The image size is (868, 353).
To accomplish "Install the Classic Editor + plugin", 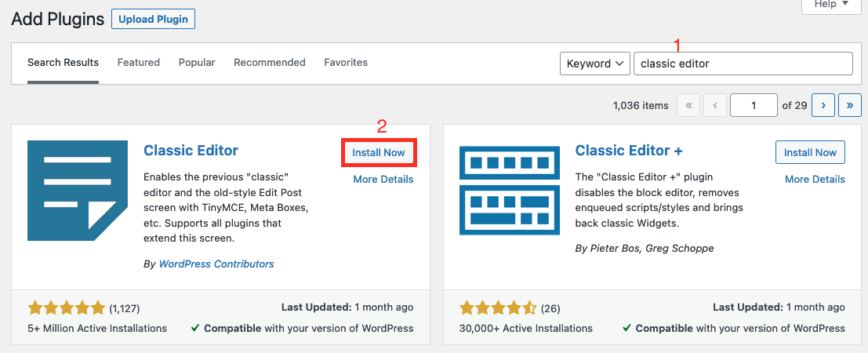I will (811, 152).
